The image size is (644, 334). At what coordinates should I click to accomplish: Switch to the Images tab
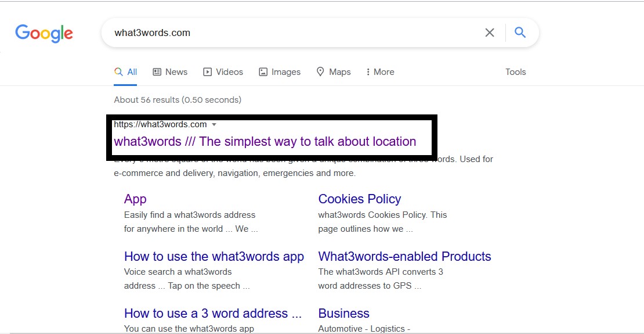(280, 72)
